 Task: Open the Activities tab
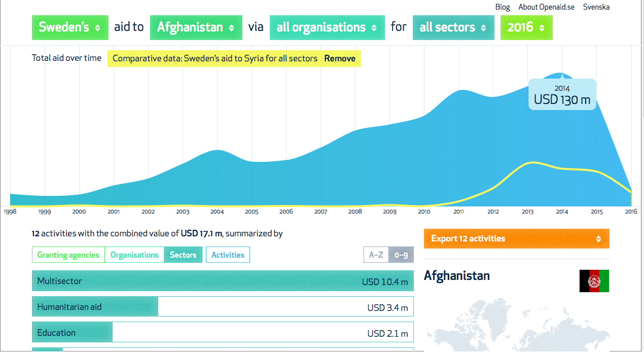tap(228, 255)
